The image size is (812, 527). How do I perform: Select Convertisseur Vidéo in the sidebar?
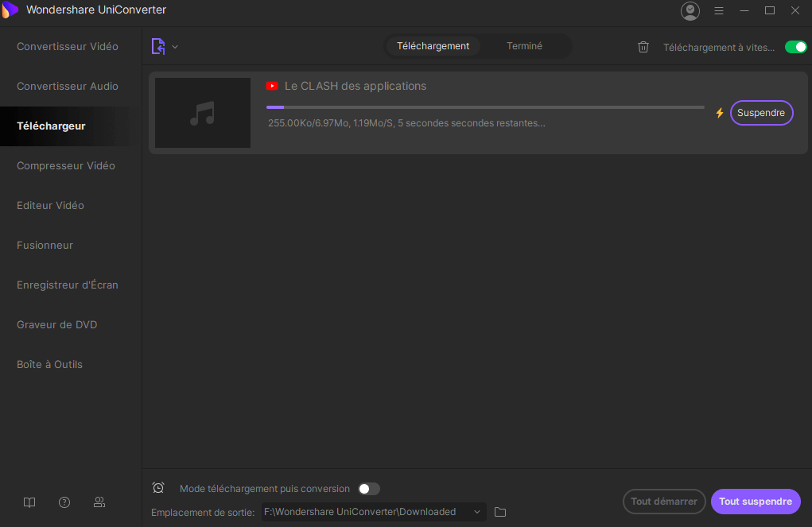[68, 46]
